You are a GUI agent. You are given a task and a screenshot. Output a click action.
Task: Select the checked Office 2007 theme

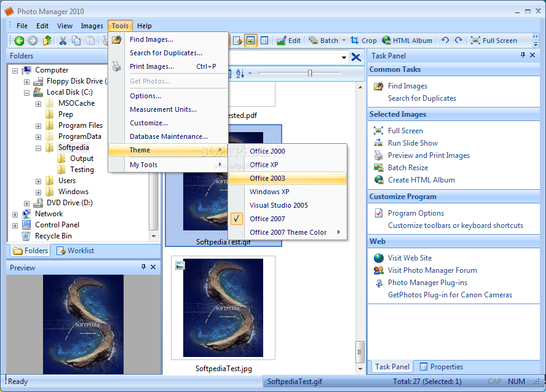pyautogui.click(x=288, y=219)
